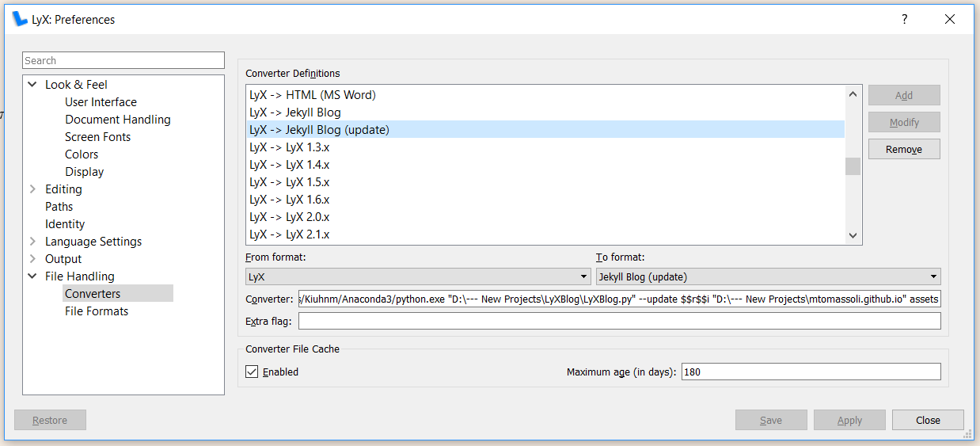Click the Converter command input field
Image resolution: width=980 pixels, height=446 pixels.
coord(619,299)
